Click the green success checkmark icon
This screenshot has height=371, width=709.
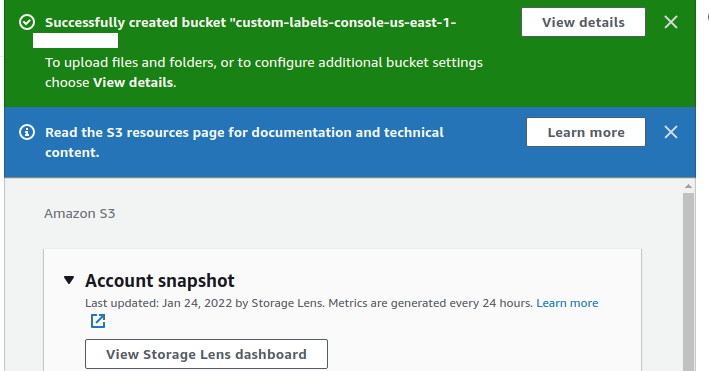(27, 22)
